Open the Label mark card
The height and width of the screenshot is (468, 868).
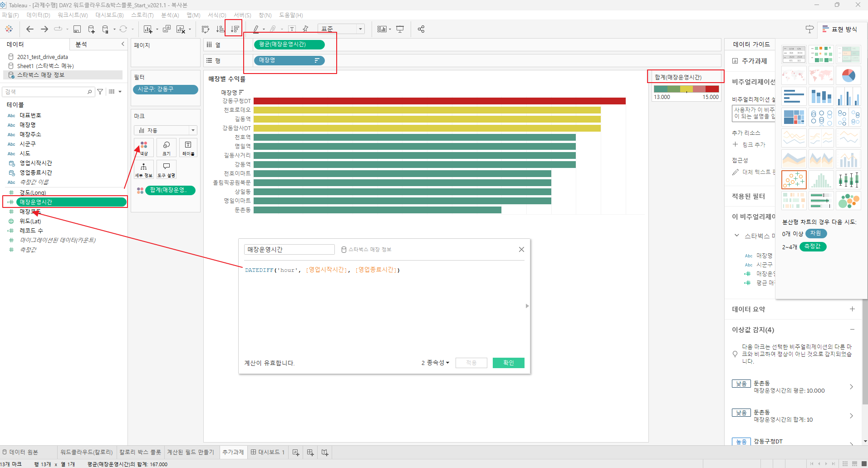tap(188, 148)
